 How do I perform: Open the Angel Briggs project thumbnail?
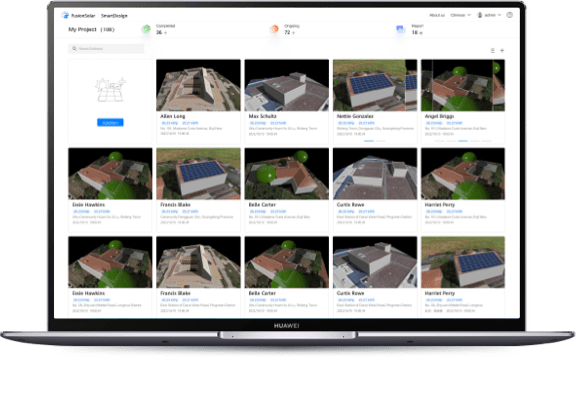point(463,85)
